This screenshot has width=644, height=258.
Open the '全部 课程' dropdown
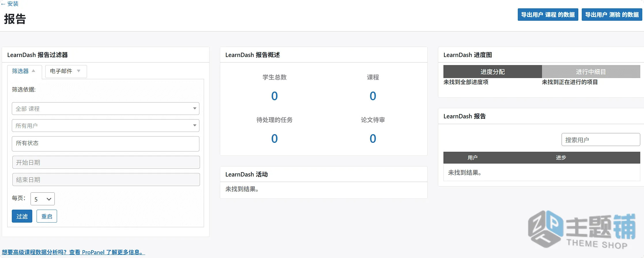point(105,109)
